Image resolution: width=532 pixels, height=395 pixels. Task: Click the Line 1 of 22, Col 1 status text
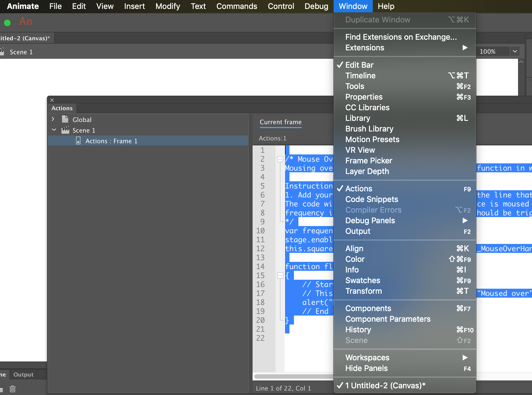point(283,388)
